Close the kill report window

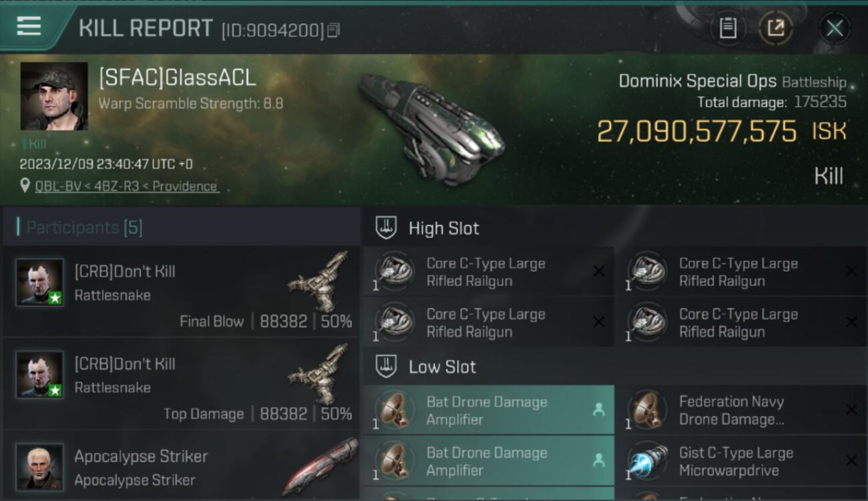click(835, 28)
